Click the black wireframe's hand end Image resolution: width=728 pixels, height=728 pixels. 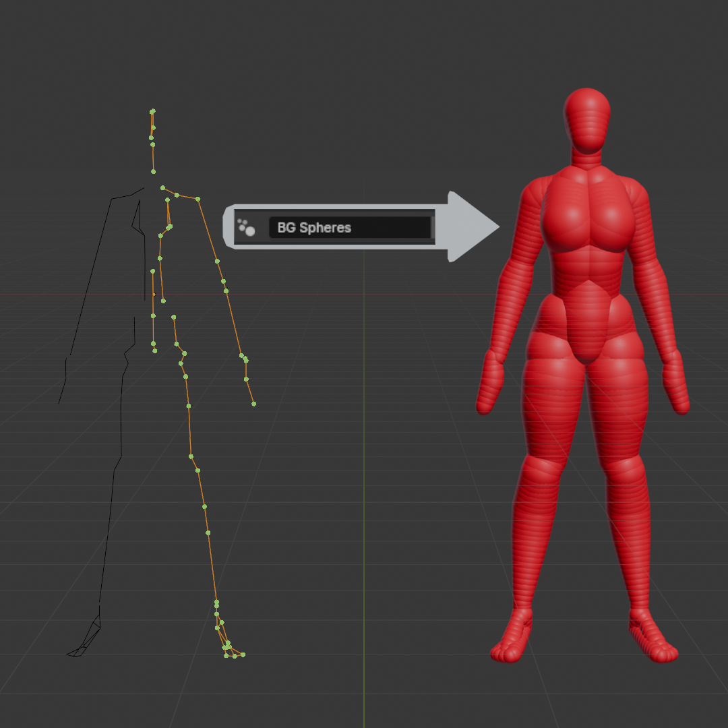[x=59, y=402]
